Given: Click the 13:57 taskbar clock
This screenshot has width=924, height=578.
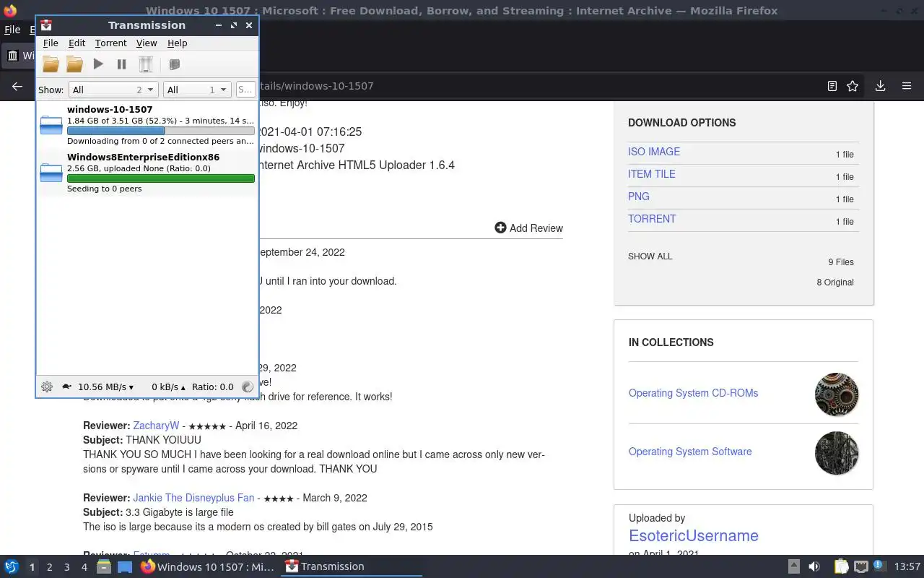Looking at the screenshot, I should [x=907, y=566].
